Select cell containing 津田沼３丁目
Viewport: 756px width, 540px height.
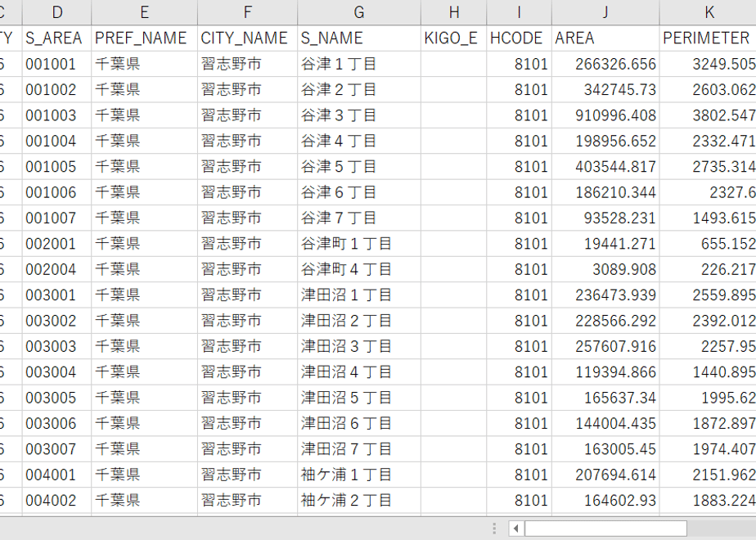pyautogui.click(x=359, y=346)
